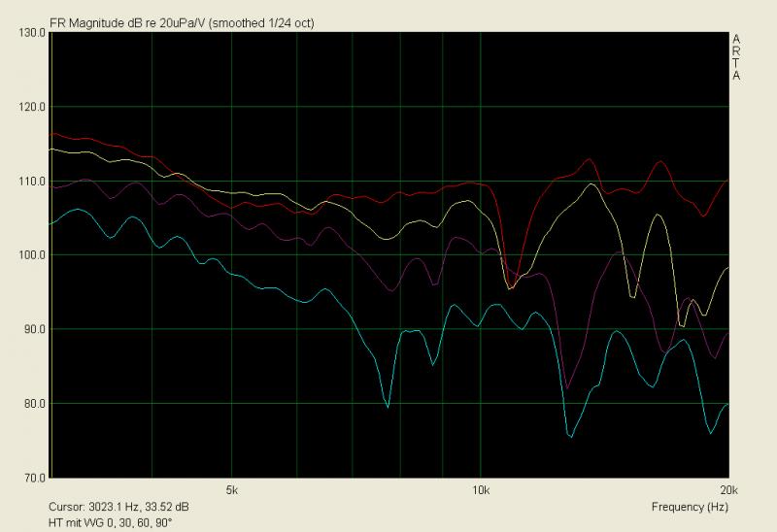The width and height of the screenshot is (777, 532).
Task: Click the Frequency (Hz) axis caption
Action: pos(690,507)
